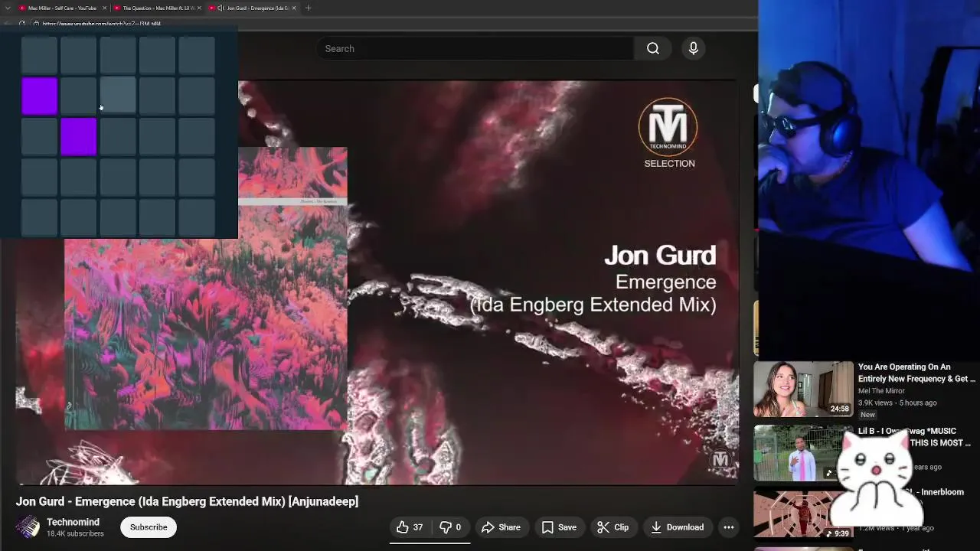Open the Lil B video thumbnail
Viewport: 980px width, 551px height.
(x=803, y=453)
